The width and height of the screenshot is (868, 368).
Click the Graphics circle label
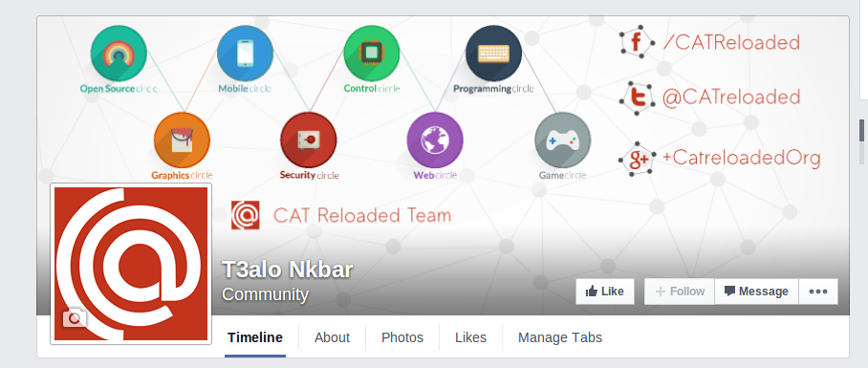(183, 176)
